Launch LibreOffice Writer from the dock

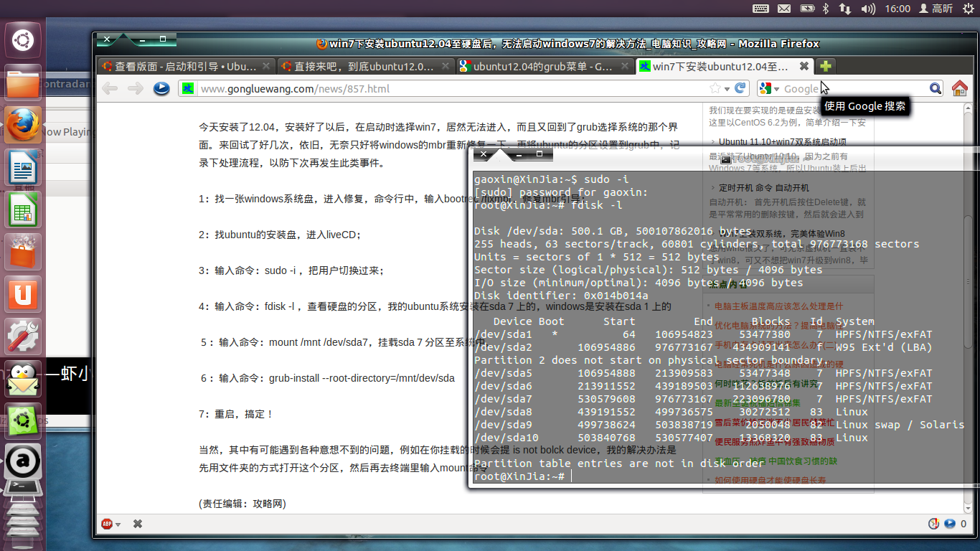pos(23,166)
